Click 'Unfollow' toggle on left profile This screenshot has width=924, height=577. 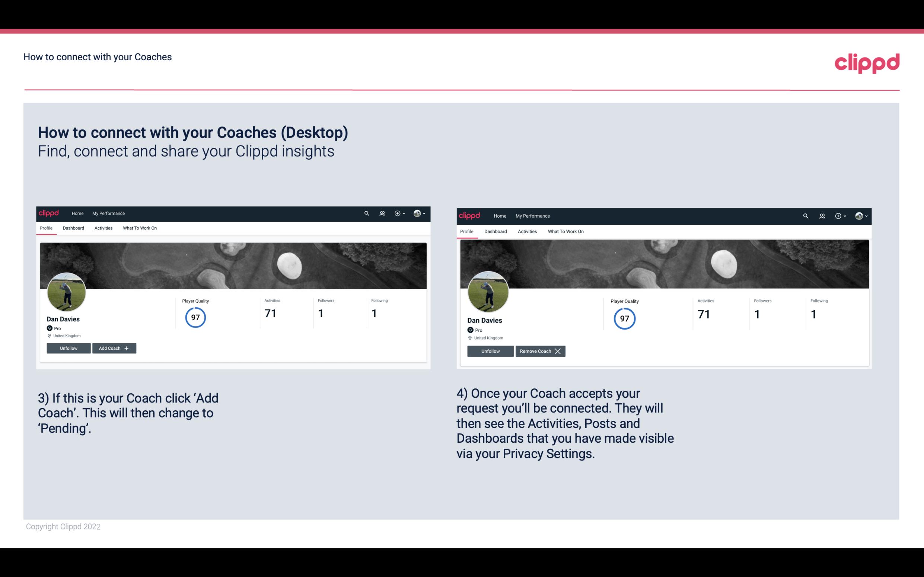click(68, 348)
